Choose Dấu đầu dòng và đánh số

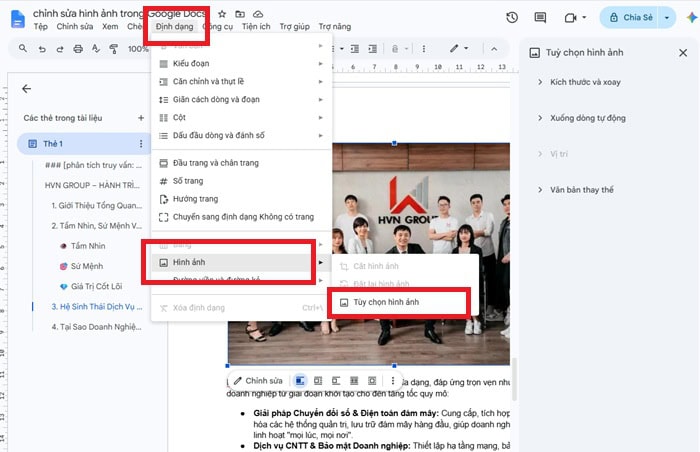click(242, 135)
